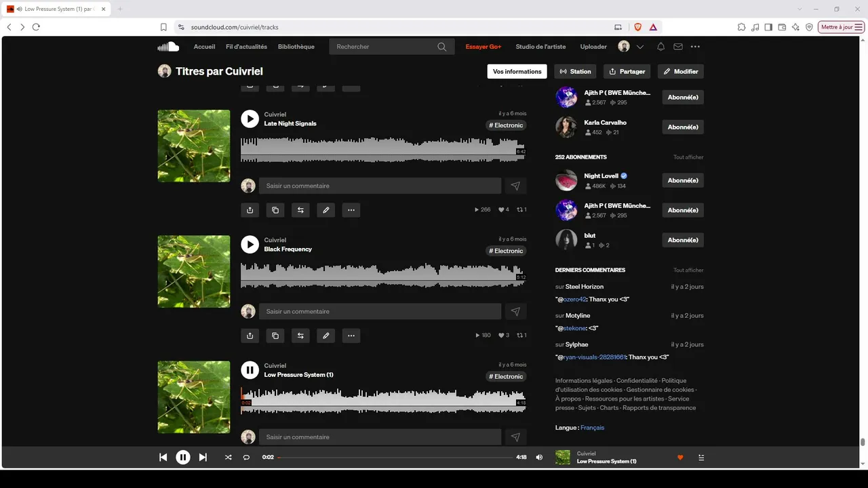This screenshot has height=488, width=868.
Task: Go to Accueil in navigation
Action: (x=204, y=47)
